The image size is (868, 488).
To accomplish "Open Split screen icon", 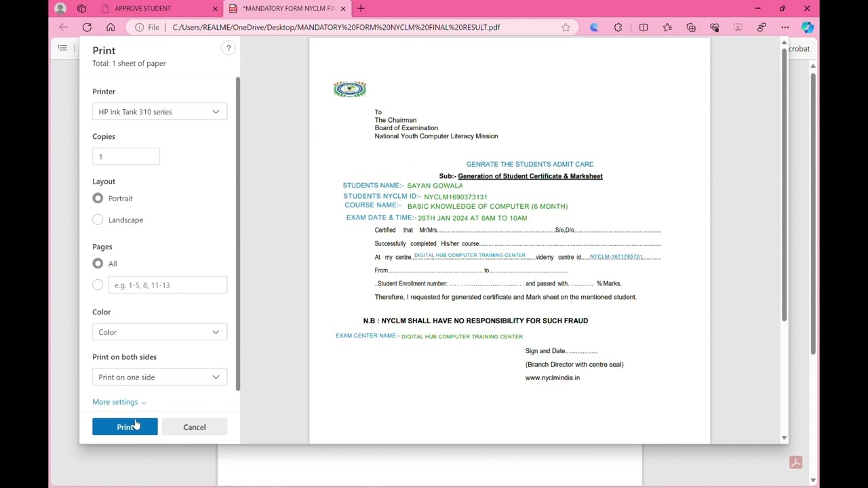I will (644, 27).
